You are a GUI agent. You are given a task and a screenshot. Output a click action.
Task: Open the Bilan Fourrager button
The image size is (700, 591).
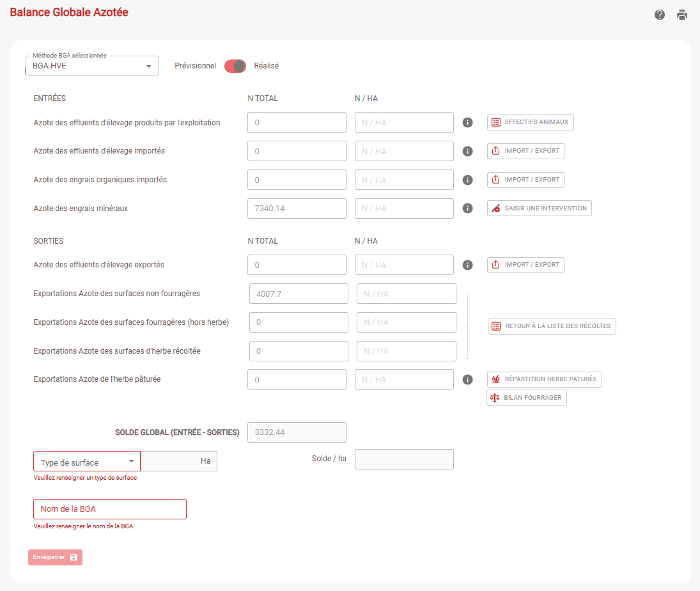tap(527, 398)
